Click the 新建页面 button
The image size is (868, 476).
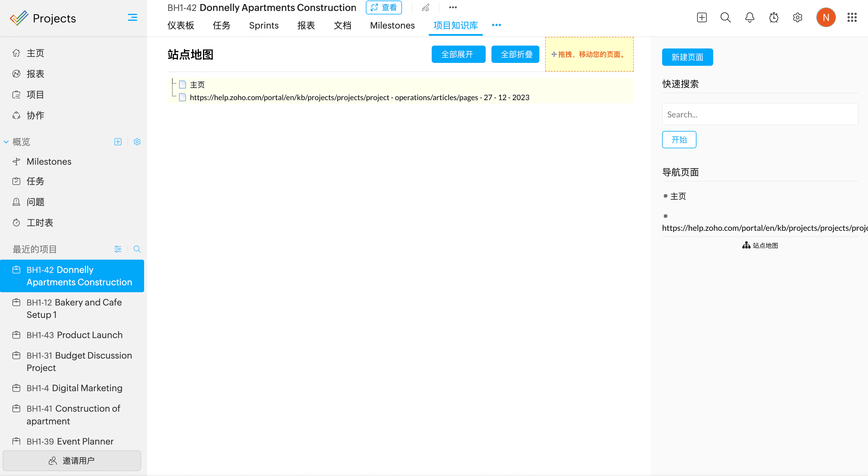point(688,57)
